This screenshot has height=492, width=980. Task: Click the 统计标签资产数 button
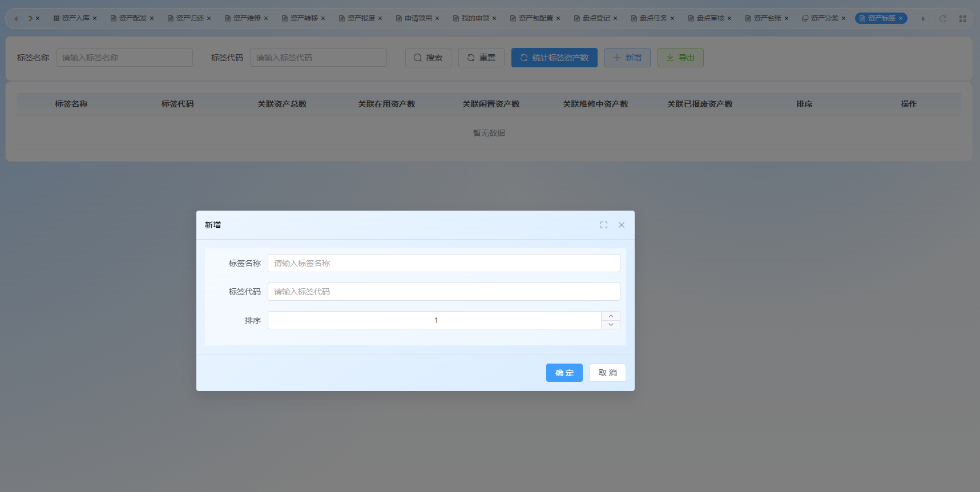(x=554, y=58)
